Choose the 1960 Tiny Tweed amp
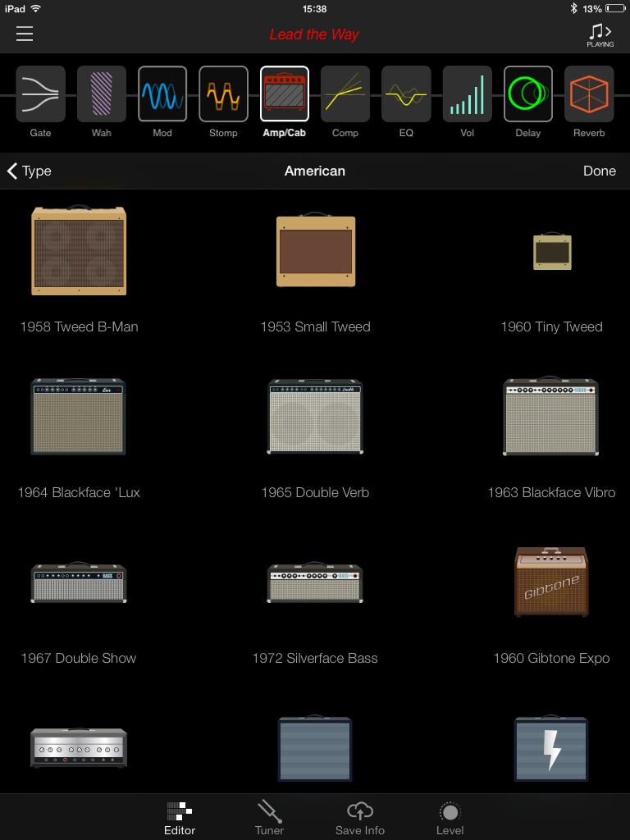630x840 pixels. click(552, 251)
